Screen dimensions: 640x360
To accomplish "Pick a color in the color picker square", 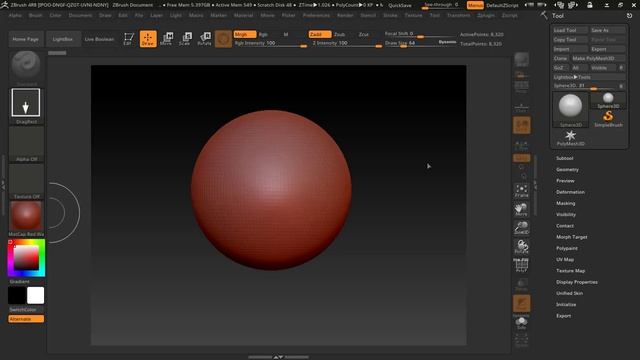I will point(26,258).
